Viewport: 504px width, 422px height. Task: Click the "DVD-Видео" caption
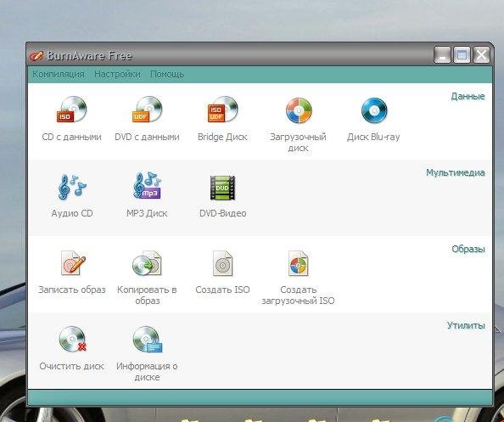click(223, 214)
